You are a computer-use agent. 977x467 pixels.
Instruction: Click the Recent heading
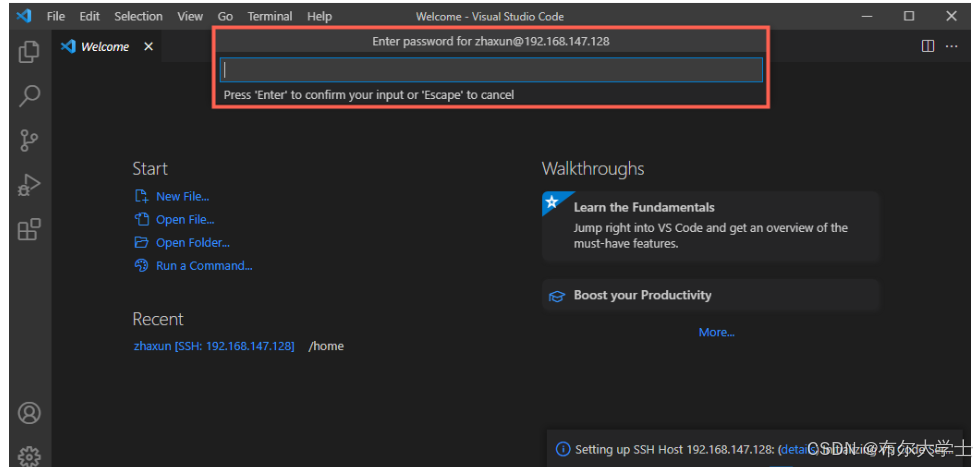[158, 319]
